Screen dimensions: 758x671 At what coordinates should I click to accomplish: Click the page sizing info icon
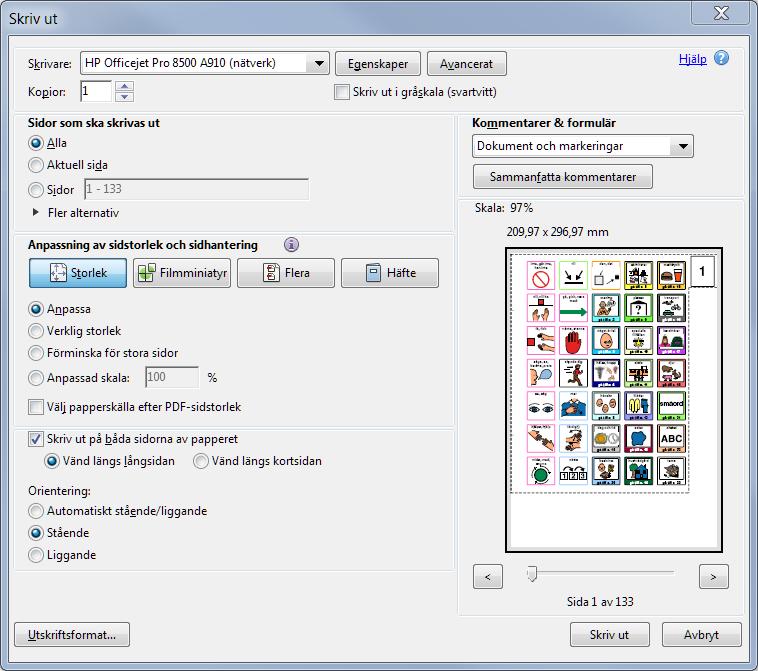coord(291,245)
